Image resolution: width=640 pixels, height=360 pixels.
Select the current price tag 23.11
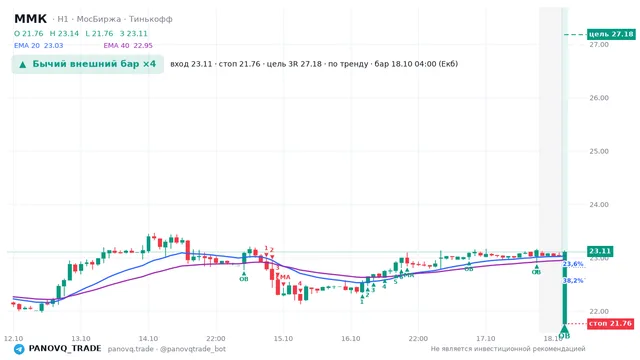(600, 251)
